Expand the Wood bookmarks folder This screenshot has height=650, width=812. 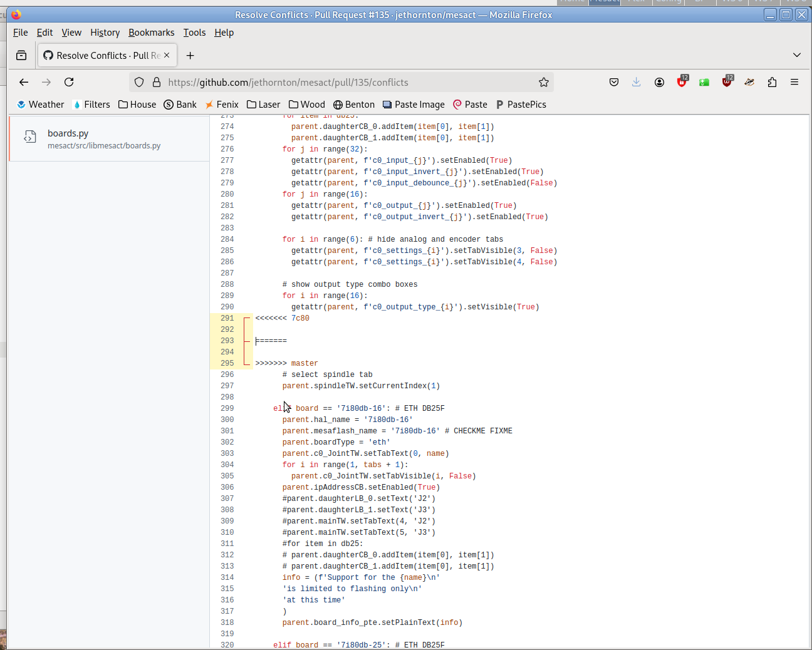point(307,105)
